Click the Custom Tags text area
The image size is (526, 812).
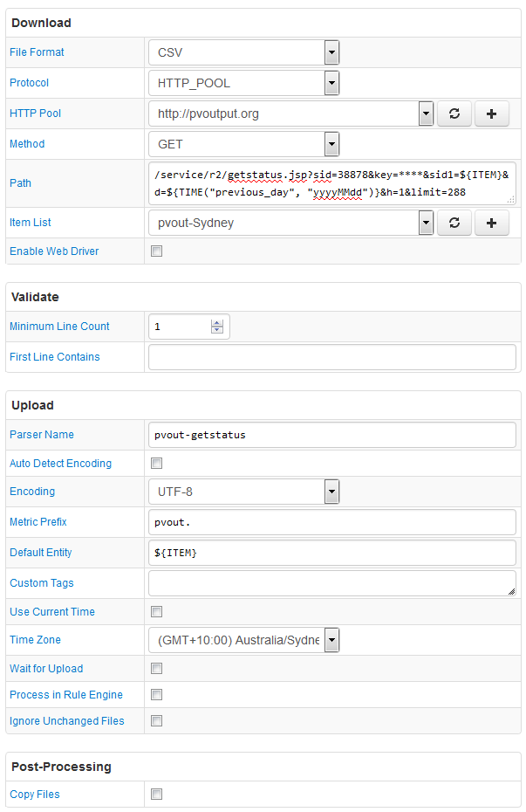tap(332, 583)
